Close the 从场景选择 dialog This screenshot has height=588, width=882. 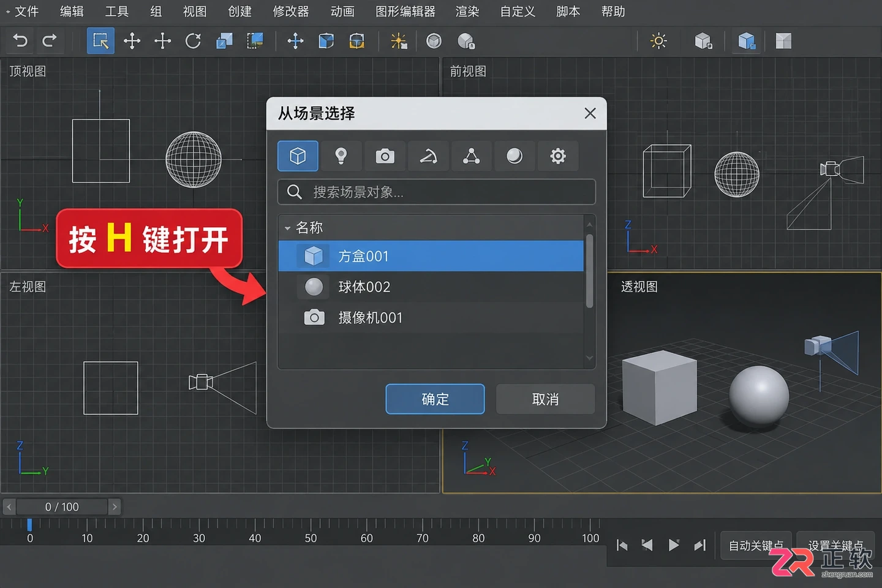point(590,113)
